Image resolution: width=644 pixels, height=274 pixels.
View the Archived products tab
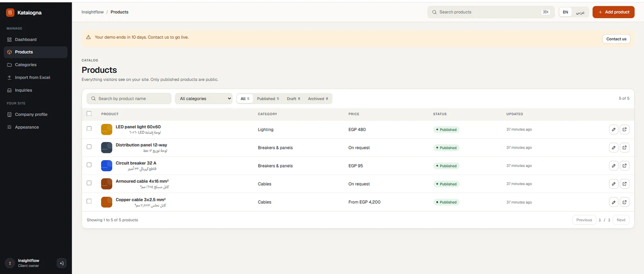tap(318, 99)
